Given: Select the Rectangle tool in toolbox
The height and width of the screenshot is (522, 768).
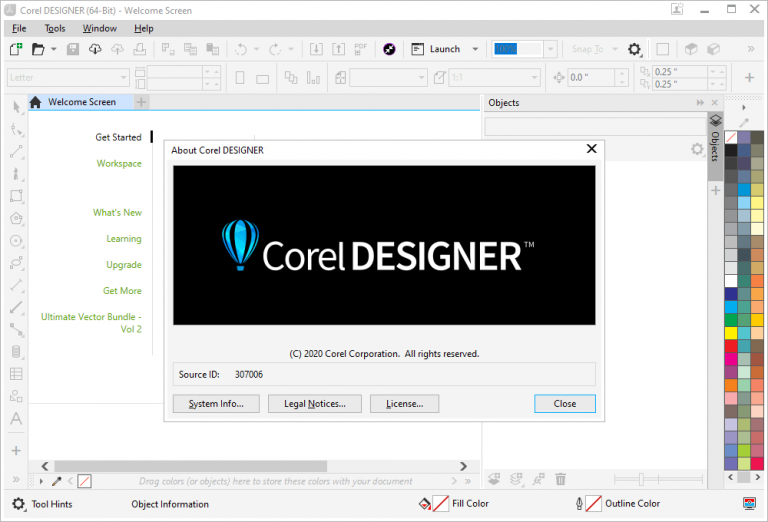Looking at the screenshot, I should pyautogui.click(x=16, y=196).
